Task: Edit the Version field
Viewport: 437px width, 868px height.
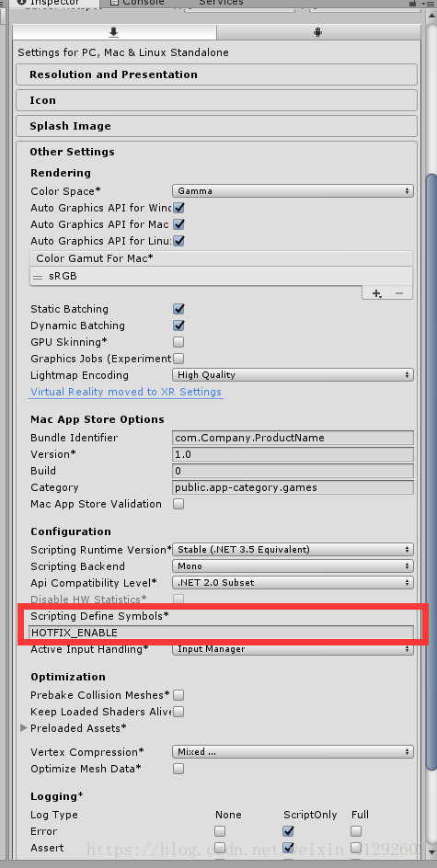Action: [x=293, y=454]
